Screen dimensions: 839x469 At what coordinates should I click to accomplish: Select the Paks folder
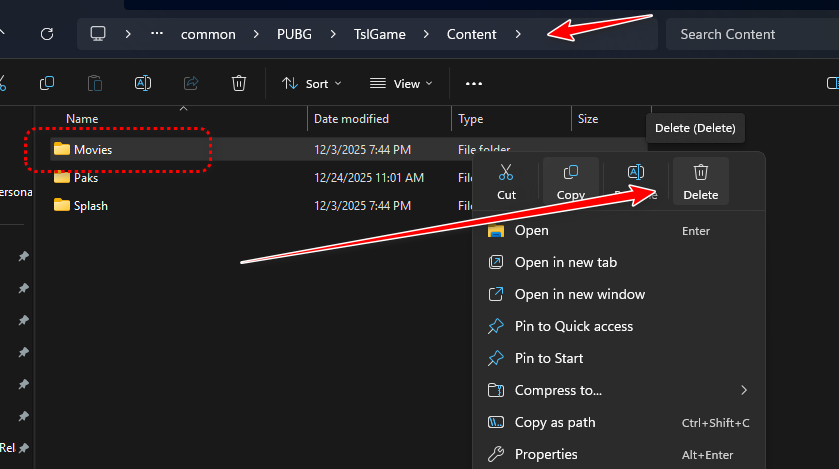coord(86,178)
